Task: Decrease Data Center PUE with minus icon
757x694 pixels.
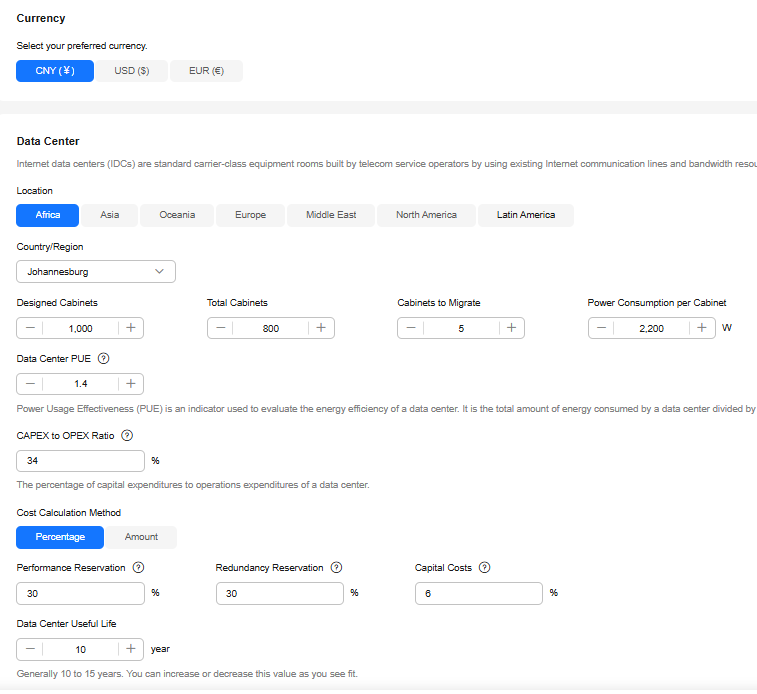Action: [30, 384]
